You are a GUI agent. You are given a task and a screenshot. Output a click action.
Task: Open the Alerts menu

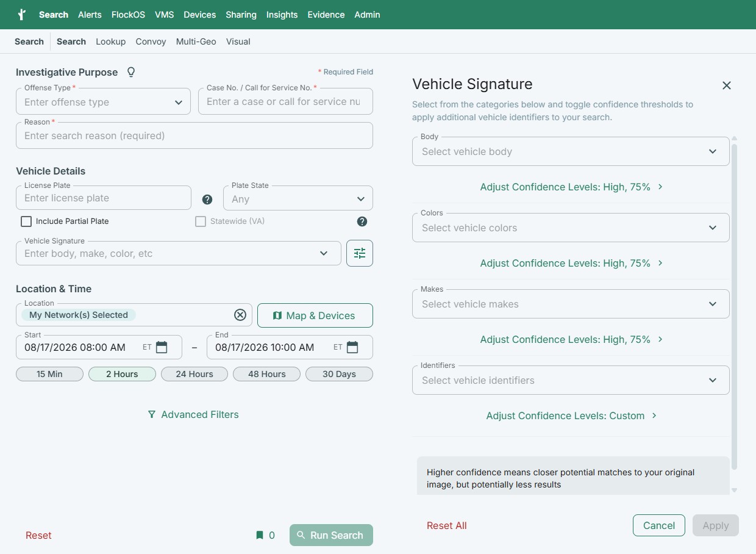pos(90,15)
